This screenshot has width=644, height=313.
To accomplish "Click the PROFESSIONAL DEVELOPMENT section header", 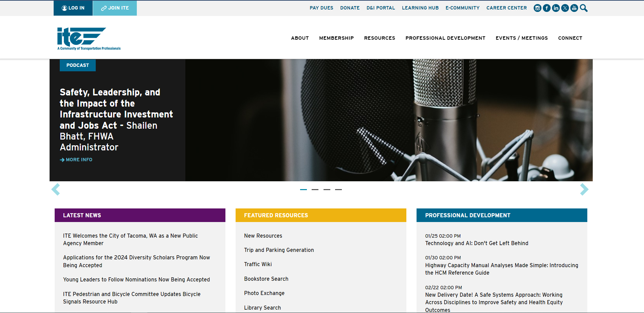I will (x=502, y=215).
